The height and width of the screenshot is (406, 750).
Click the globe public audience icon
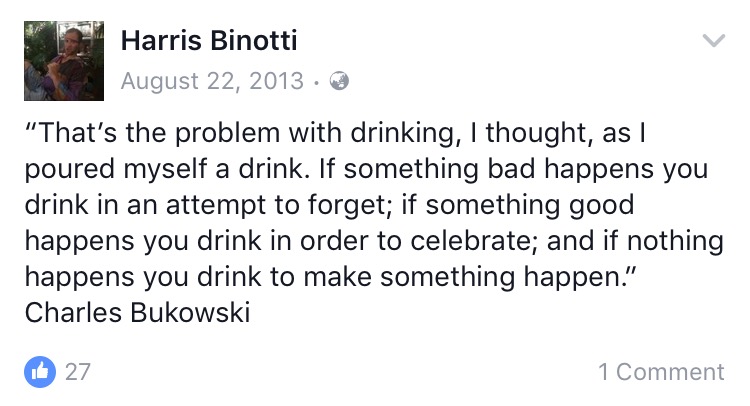[340, 82]
